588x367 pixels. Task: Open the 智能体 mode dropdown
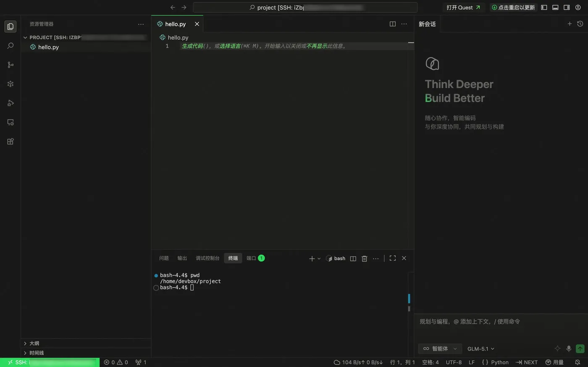pyautogui.click(x=440, y=349)
